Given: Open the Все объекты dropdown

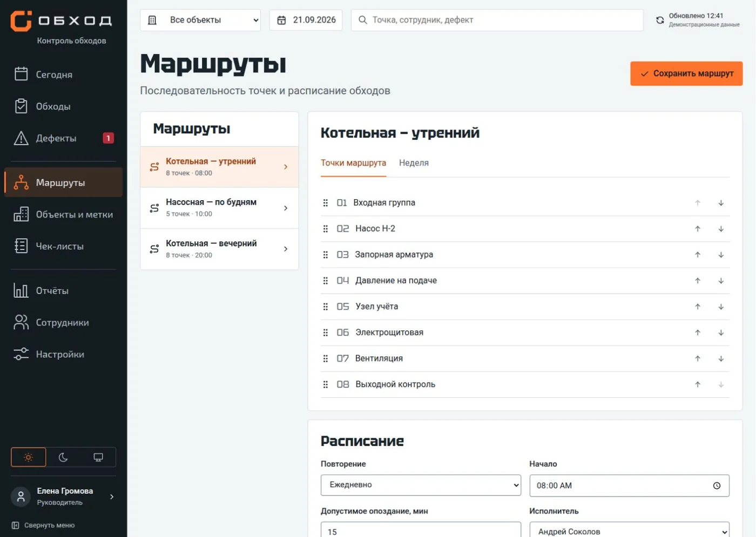Looking at the screenshot, I should tap(200, 20).
